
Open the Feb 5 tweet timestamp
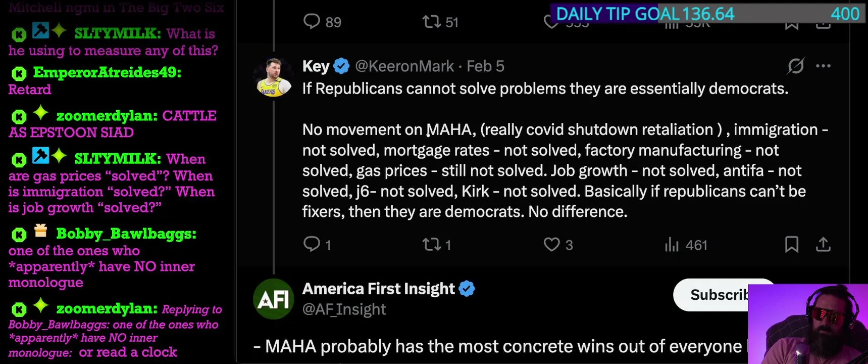pos(485,66)
